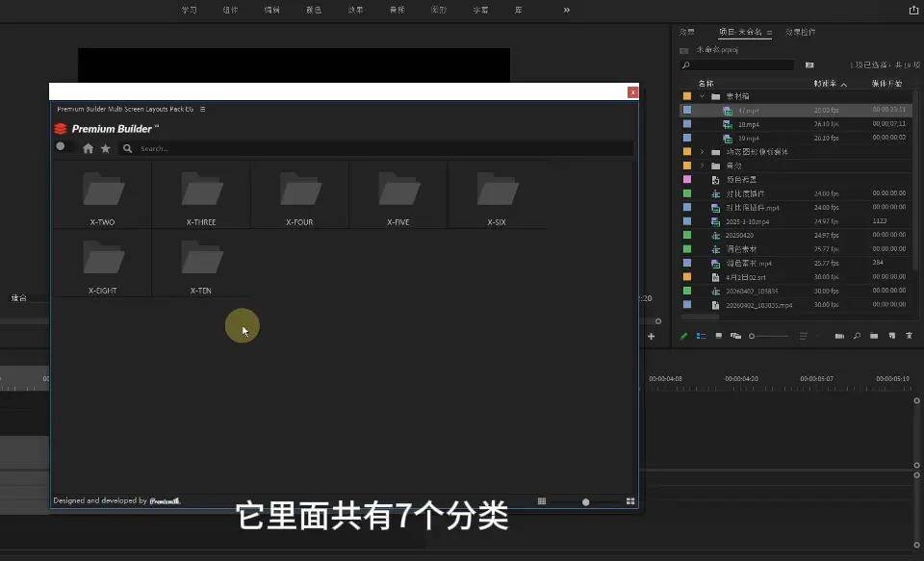
Task: Switch Premium Builder to large grid view
Action: [x=630, y=501]
